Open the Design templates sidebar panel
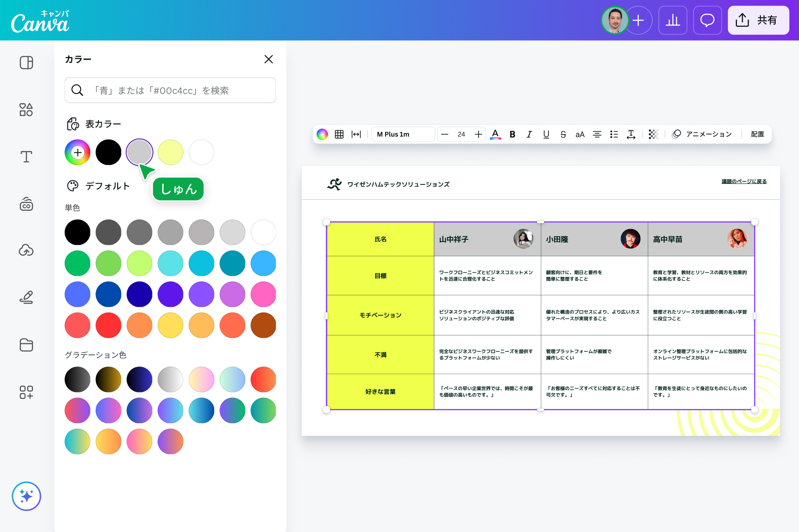 click(26, 62)
